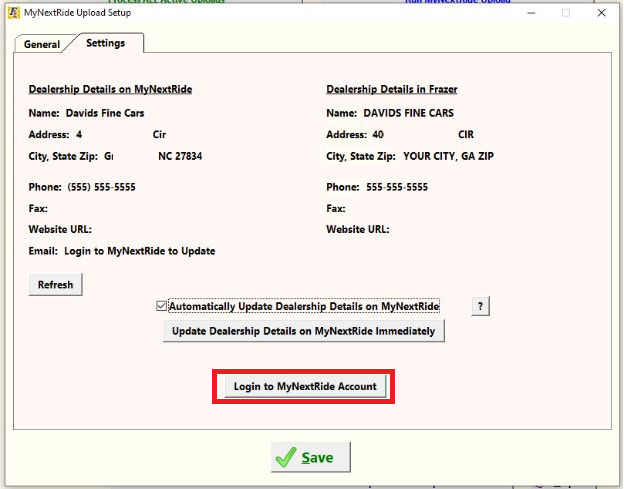The width and height of the screenshot is (624, 489).
Task: Click the Frazer address ending in 'CIR'
Action: [x=423, y=134]
